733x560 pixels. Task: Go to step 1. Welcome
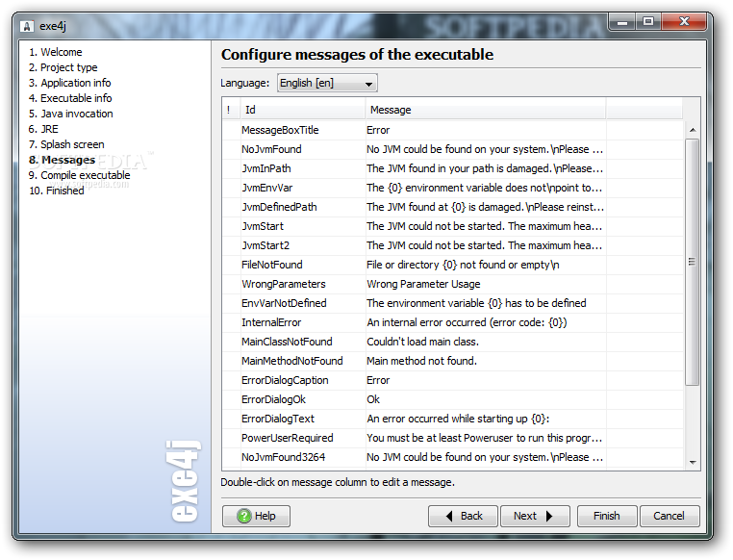click(55, 52)
